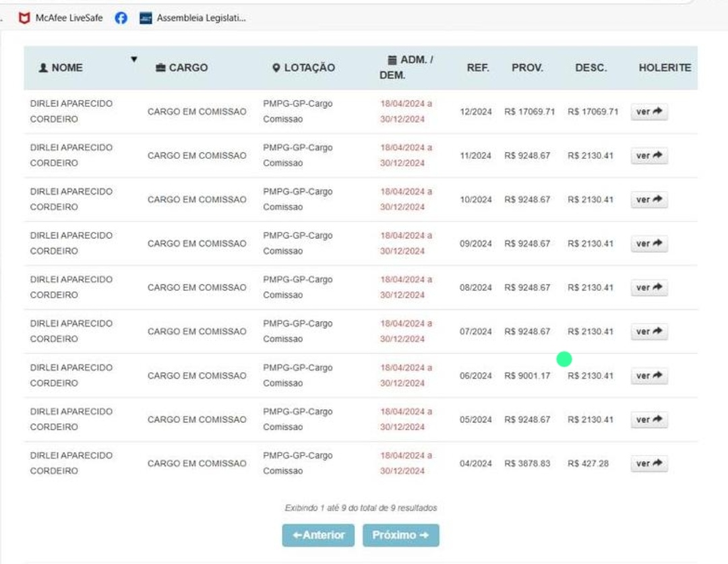This screenshot has height=564, width=728.
Task: Click the calendar icon beside ADM. / DEM.
Action: 392,60
